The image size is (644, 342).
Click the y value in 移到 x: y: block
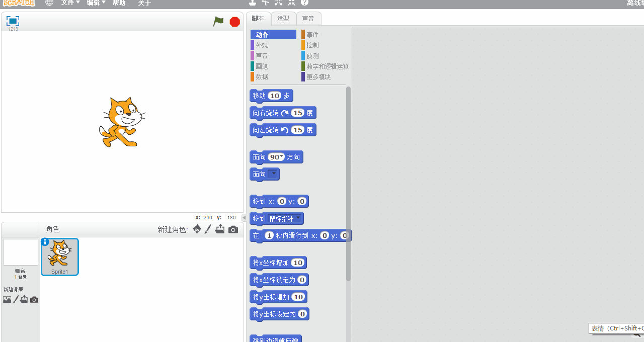pyautogui.click(x=302, y=201)
